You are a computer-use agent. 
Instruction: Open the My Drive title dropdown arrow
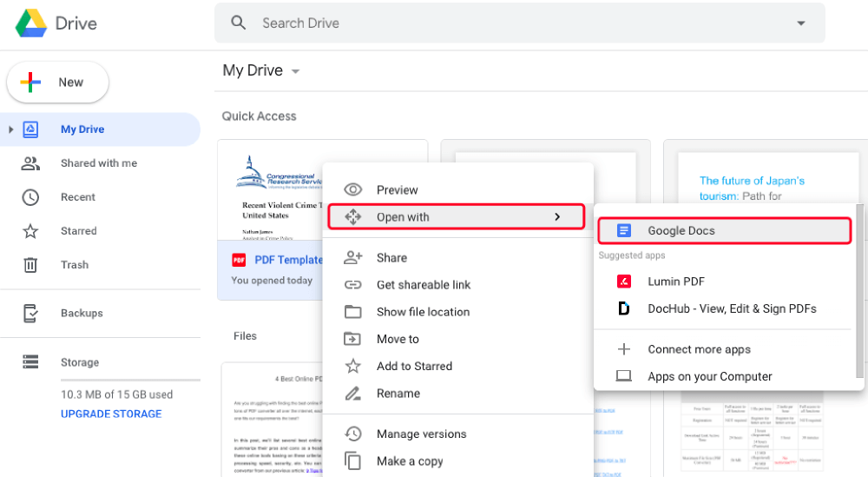pyautogui.click(x=296, y=71)
